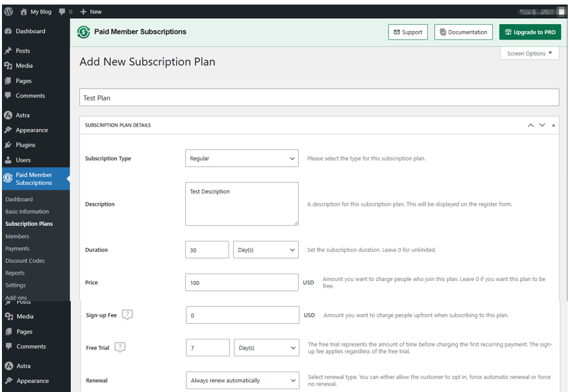
Task: Click the Sign-up Fee help icon
Action: point(127,315)
